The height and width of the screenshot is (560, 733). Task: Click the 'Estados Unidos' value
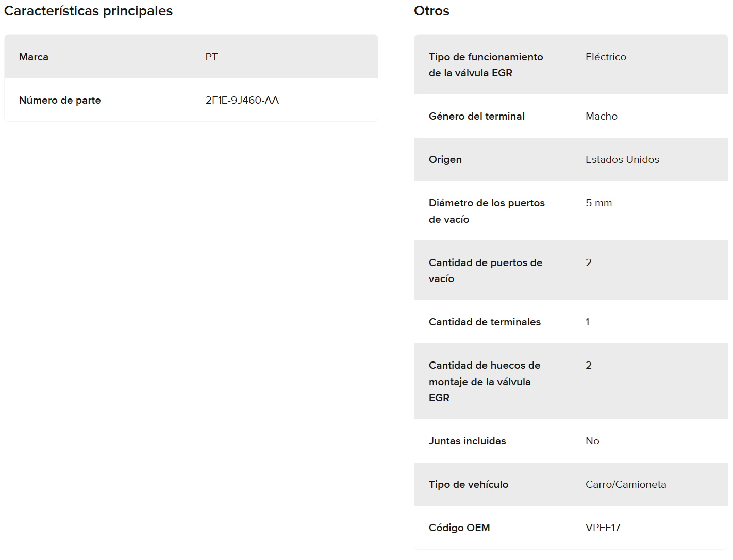pyautogui.click(x=622, y=159)
